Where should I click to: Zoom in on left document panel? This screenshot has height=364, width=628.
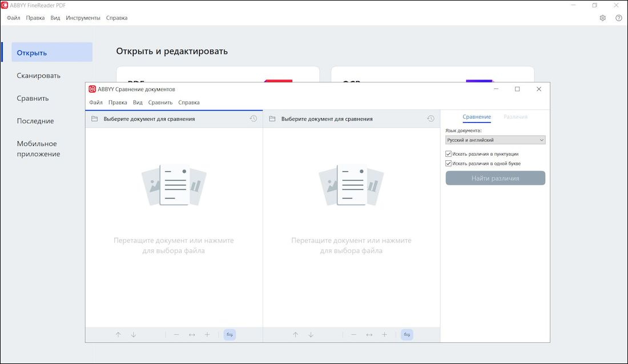click(207, 335)
